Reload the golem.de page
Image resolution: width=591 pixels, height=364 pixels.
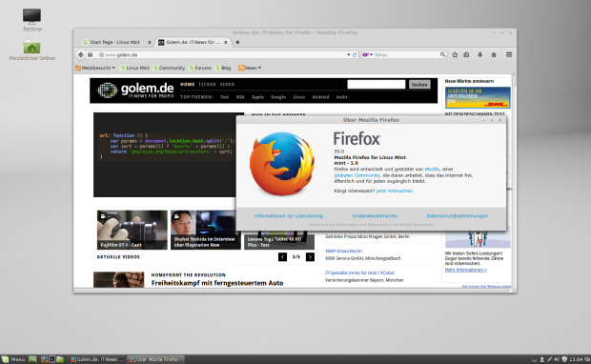click(x=355, y=54)
